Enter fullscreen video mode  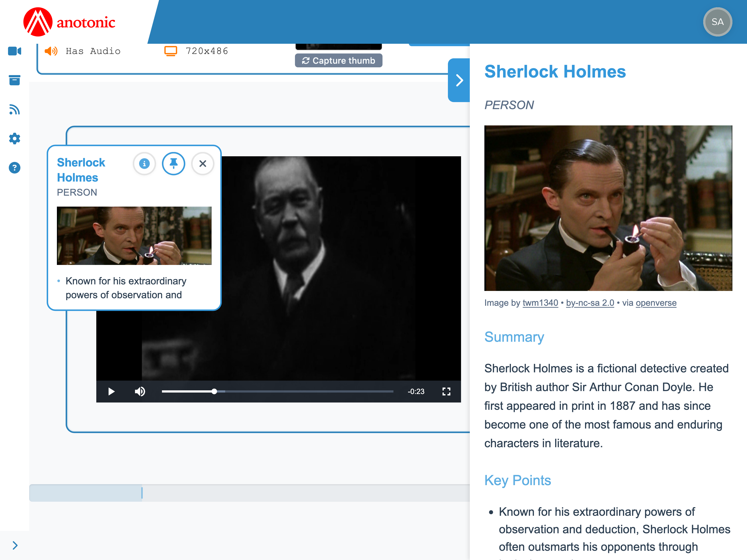(446, 392)
